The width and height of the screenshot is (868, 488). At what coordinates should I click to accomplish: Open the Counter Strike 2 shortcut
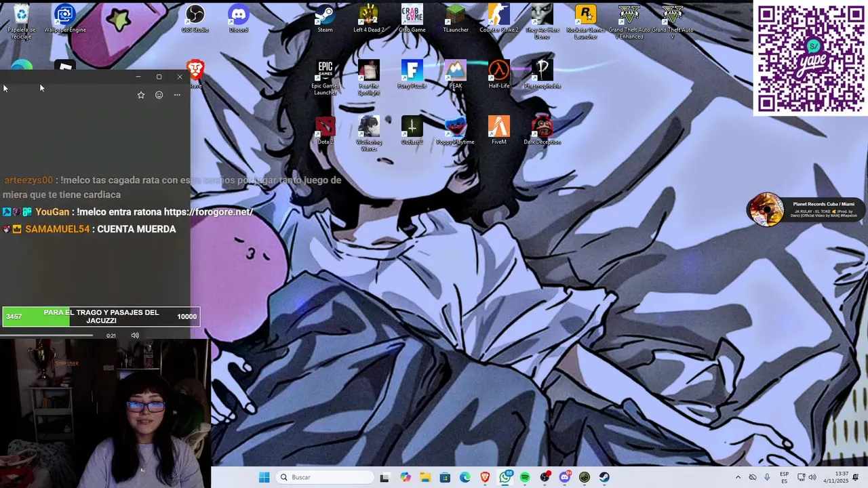tap(499, 18)
